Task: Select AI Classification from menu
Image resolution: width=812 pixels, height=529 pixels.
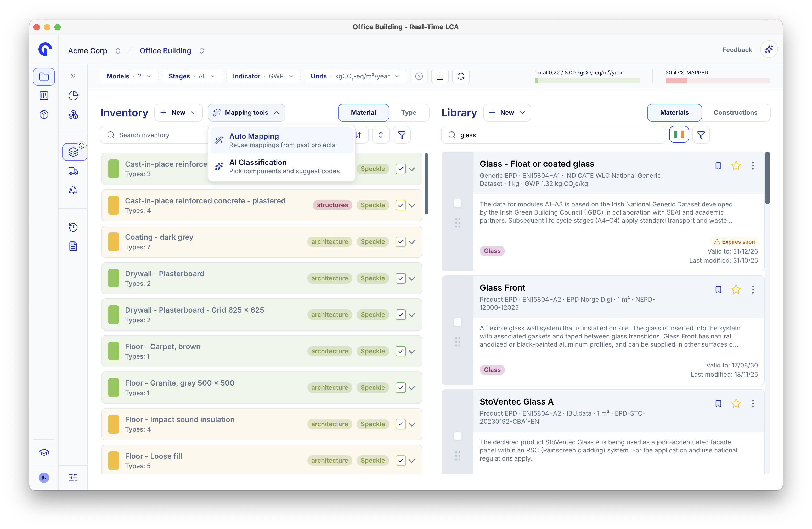Action: pyautogui.click(x=281, y=166)
